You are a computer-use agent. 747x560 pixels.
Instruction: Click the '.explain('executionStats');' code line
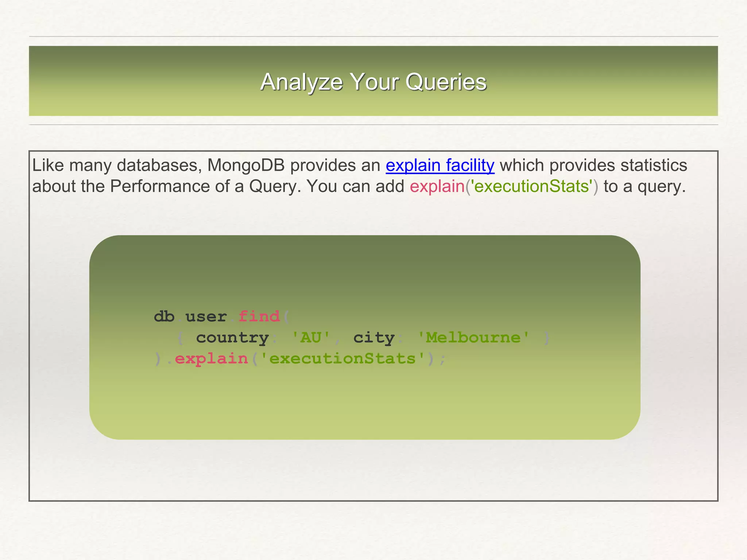pos(300,359)
